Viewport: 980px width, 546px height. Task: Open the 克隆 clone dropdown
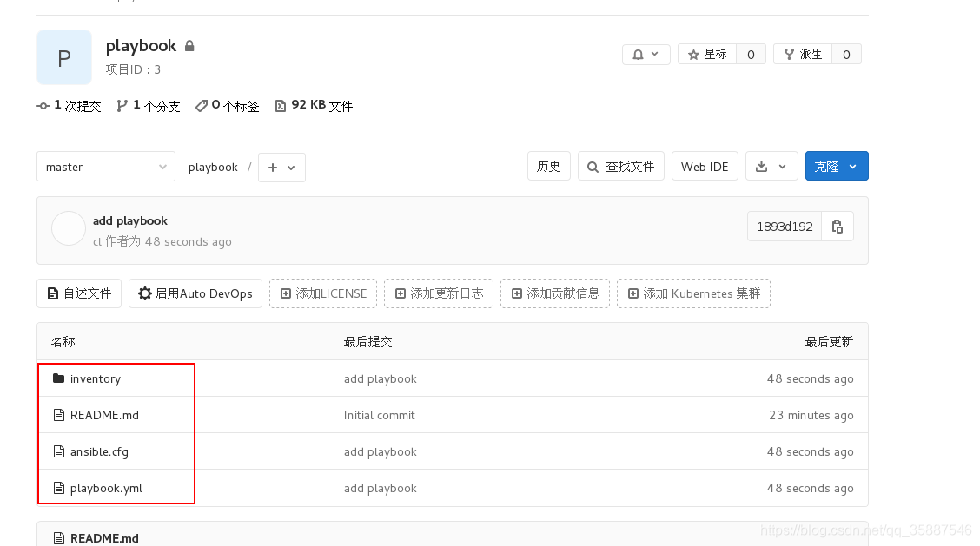(836, 166)
